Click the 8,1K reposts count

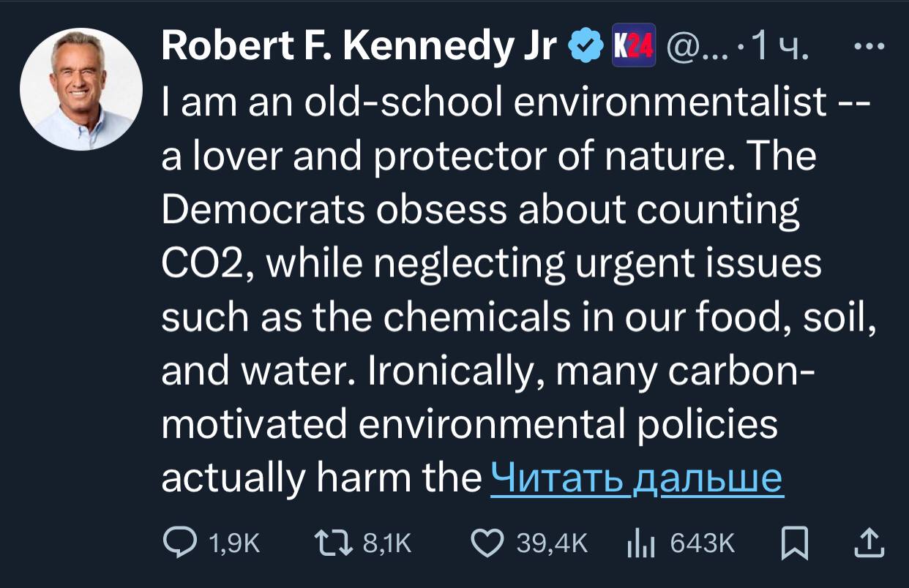pyautogui.click(x=388, y=543)
